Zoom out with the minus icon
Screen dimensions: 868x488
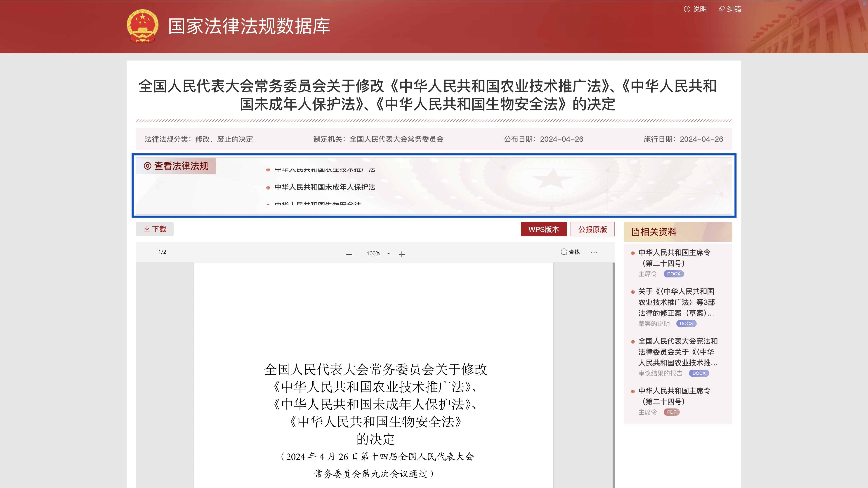[x=349, y=254]
